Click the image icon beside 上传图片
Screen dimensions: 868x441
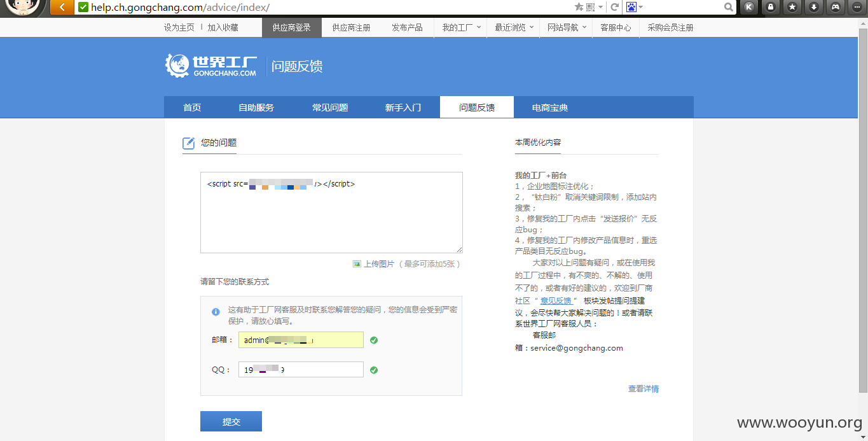(x=357, y=263)
